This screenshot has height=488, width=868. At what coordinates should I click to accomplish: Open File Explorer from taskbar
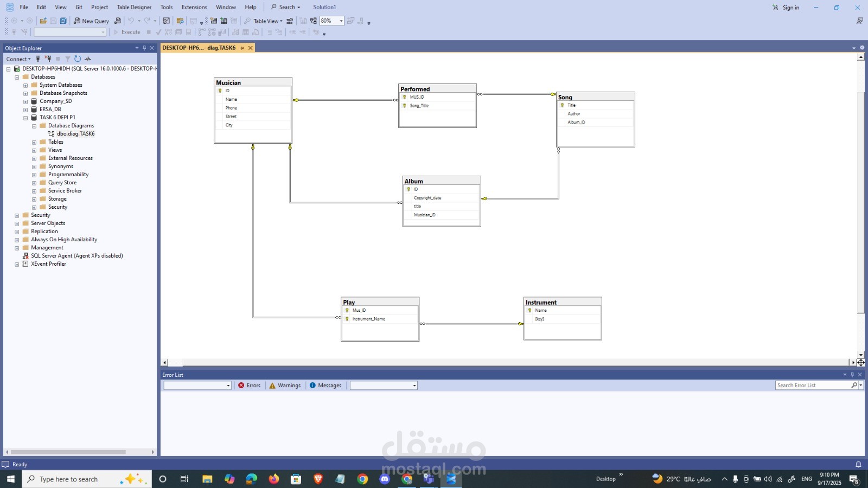point(207,479)
